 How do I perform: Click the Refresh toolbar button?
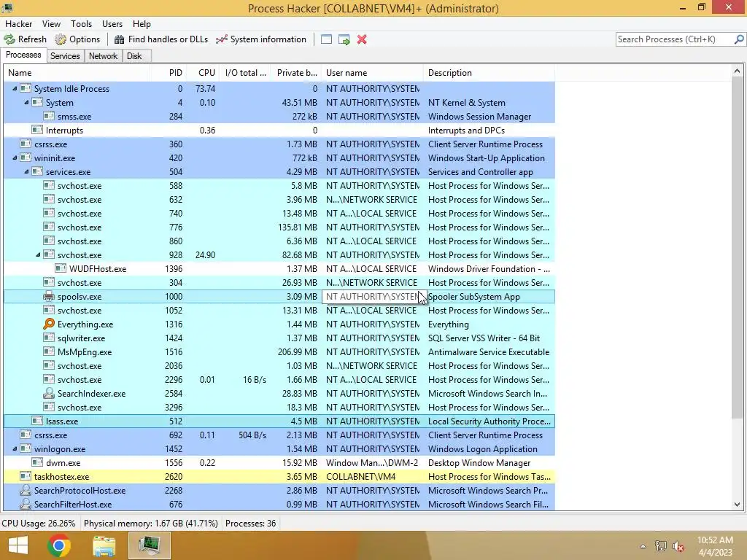[26, 39]
